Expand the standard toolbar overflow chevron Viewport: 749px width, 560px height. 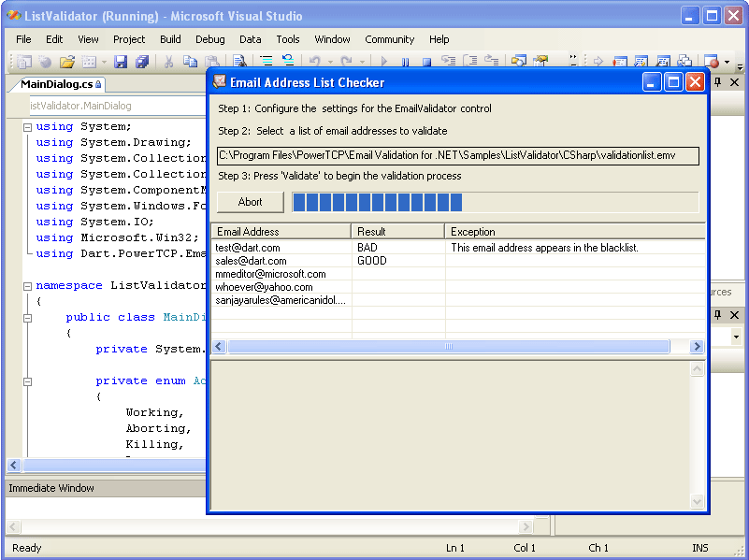click(x=573, y=60)
